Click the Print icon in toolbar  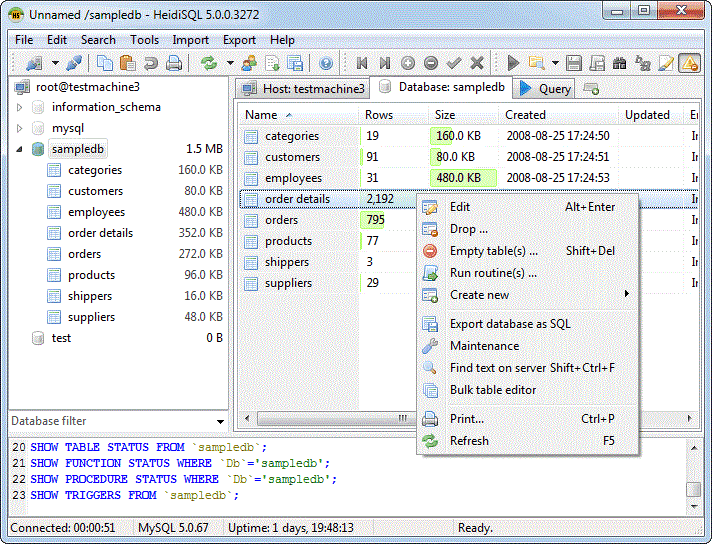tap(174, 63)
